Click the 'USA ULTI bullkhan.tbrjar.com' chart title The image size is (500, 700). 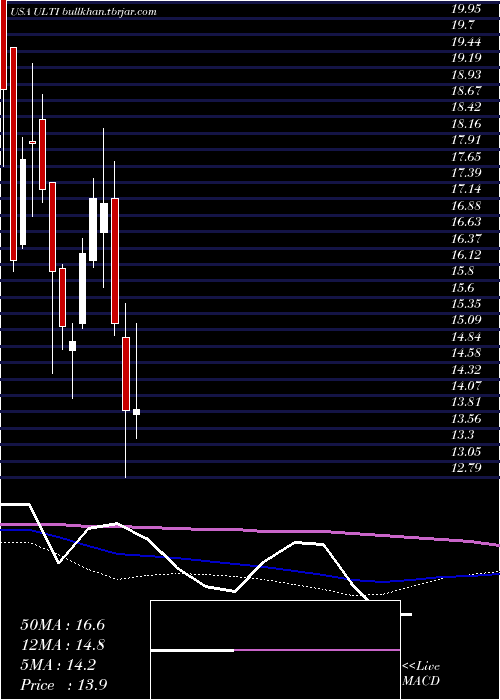[x=81, y=12]
